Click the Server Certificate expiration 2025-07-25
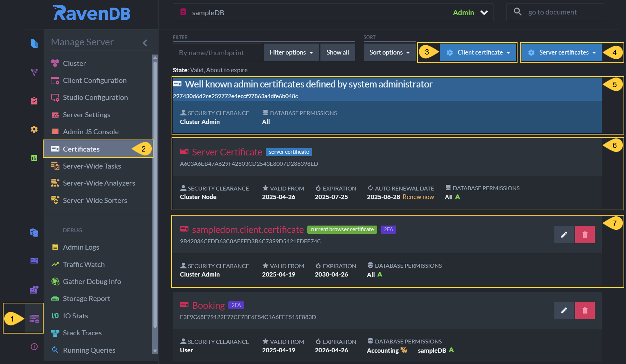 331,197
